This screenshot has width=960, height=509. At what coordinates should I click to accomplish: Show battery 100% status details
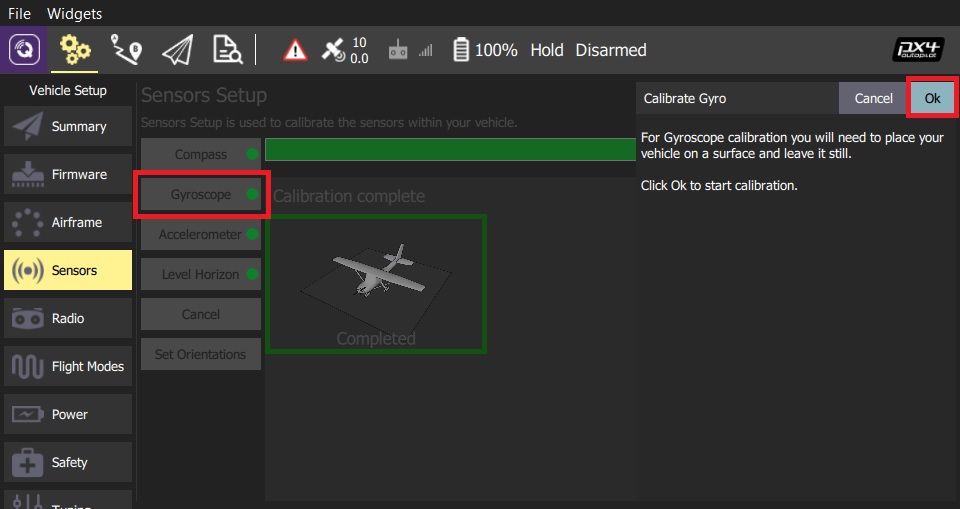pyautogui.click(x=485, y=50)
